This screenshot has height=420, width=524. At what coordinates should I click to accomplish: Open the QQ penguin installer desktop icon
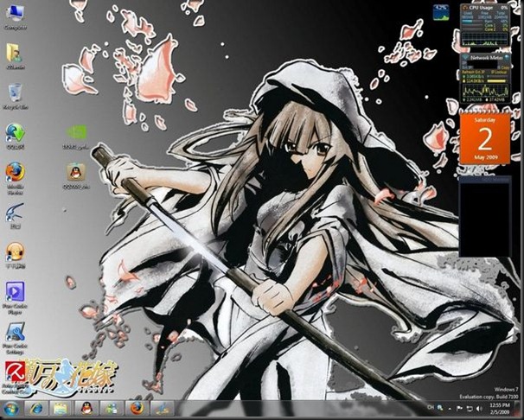[76, 176]
